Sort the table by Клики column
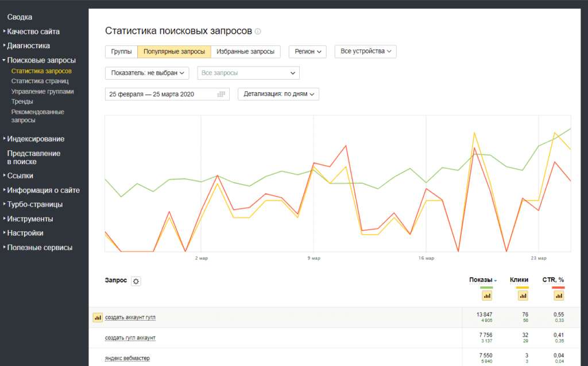Image resolution: width=588 pixels, height=366 pixels. point(519,280)
